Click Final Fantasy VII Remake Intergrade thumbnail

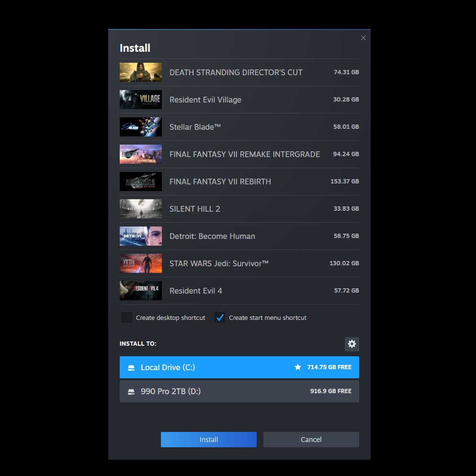coord(141,154)
